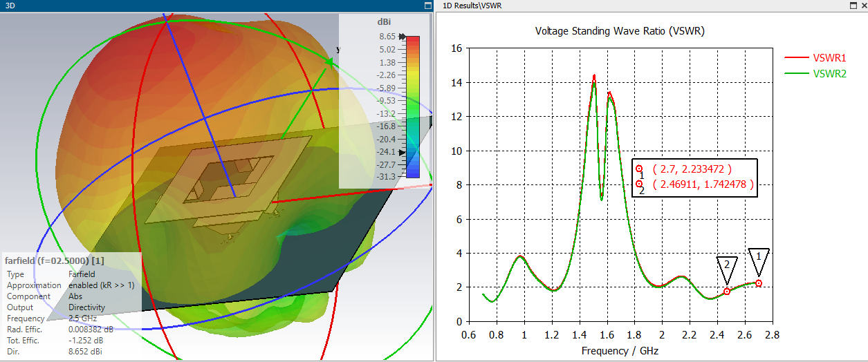Click the Frequency / GHz axis label
868x362 pixels.
pyautogui.click(x=620, y=351)
